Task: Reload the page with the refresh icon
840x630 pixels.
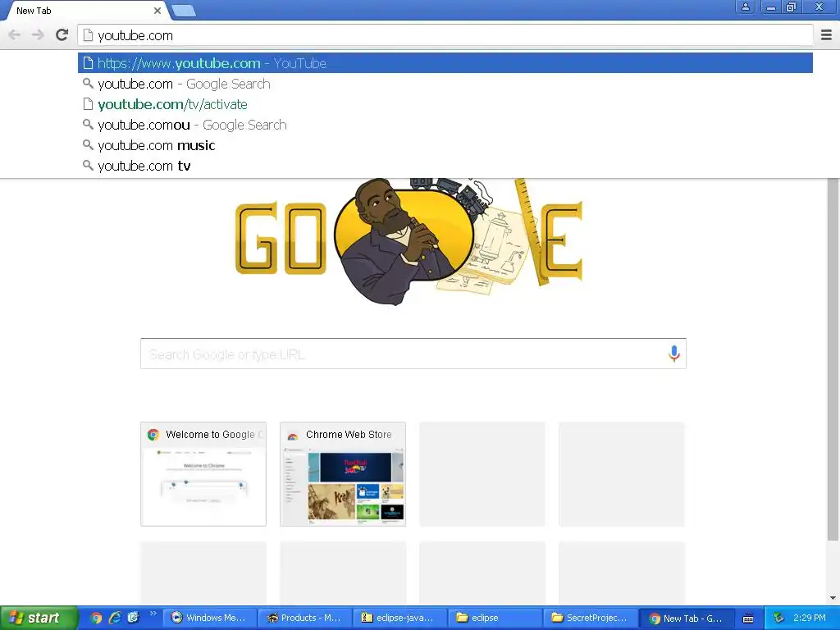Action: coord(62,34)
